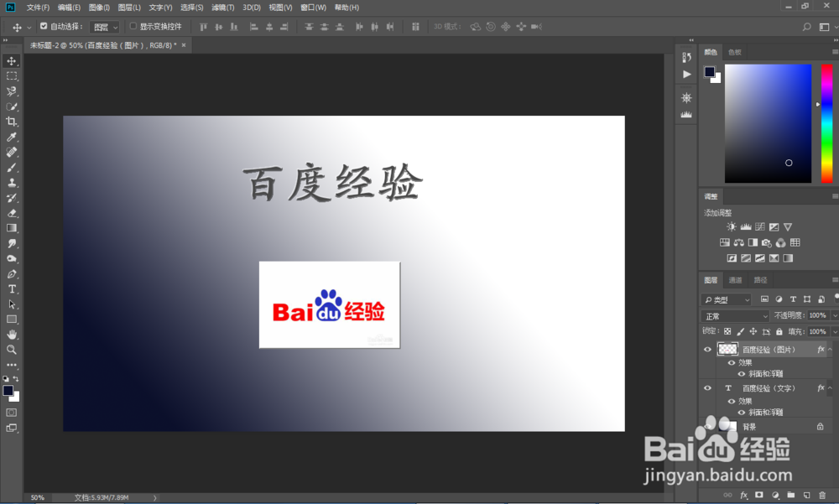Image resolution: width=839 pixels, height=504 pixels.
Task: Open the workspace switcher icon dropdown
Action: coord(827,27)
